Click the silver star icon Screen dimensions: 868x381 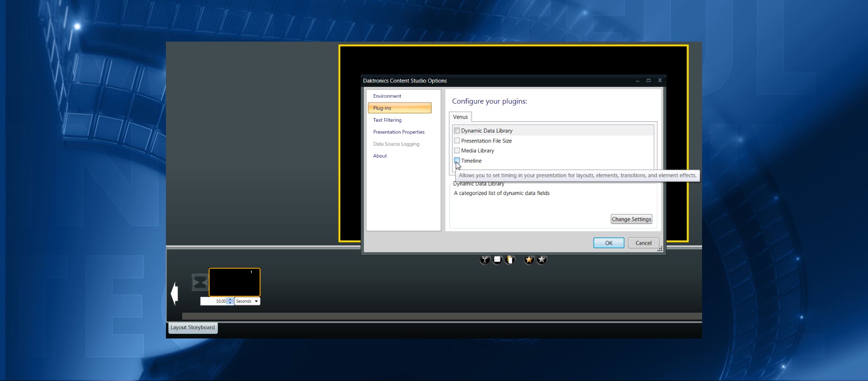pyautogui.click(x=542, y=260)
